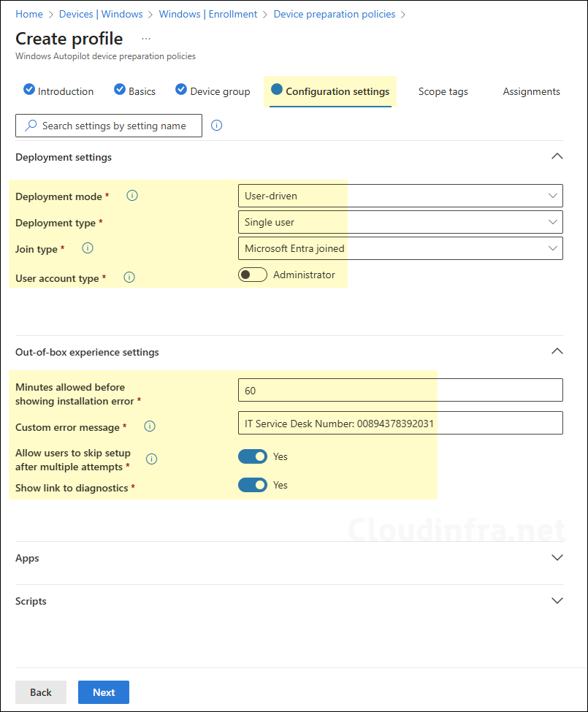Expand the Scripts section
This screenshot has height=712, width=588.
pos(557,601)
